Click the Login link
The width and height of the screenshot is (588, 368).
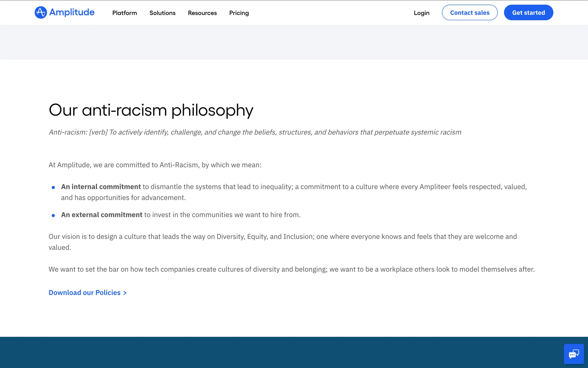tap(421, 13)
